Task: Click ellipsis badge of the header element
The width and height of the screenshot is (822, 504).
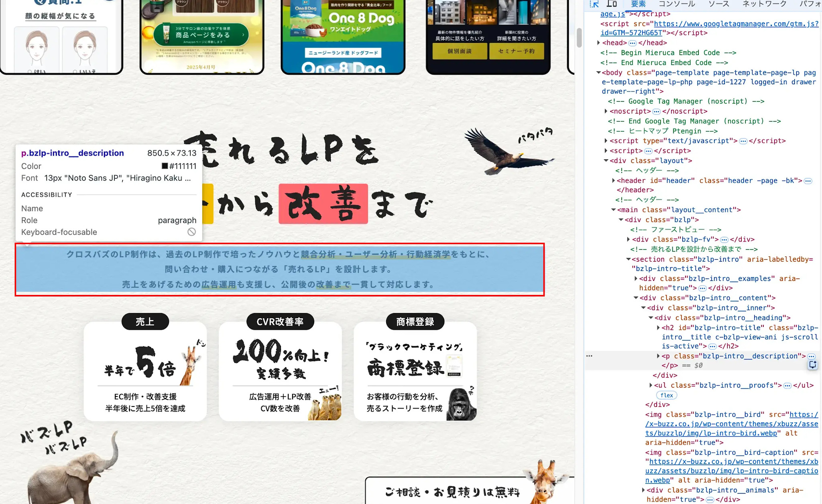Action: [808, 181]
